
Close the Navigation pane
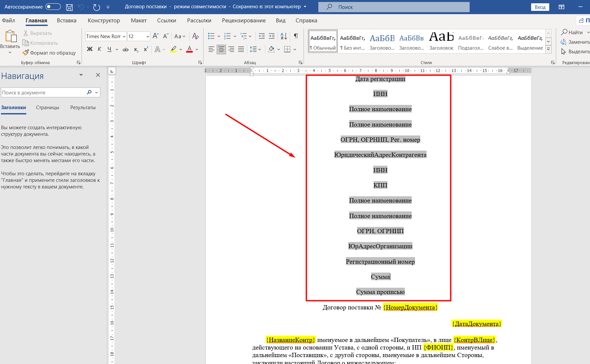tap(98, 75)
